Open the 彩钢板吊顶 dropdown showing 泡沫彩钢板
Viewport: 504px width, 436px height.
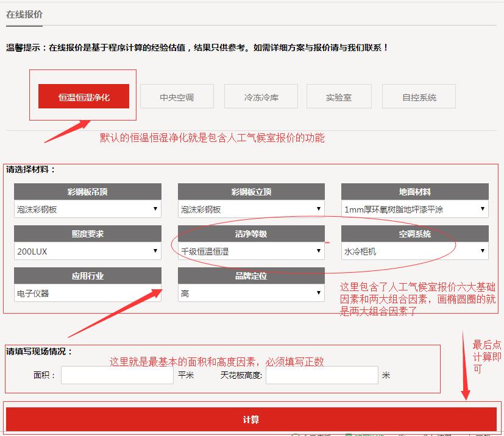click(x=87, y=208)
